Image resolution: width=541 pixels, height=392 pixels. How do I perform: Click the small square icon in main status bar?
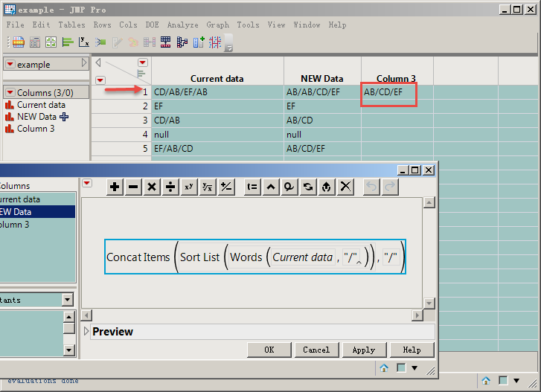[x=503, y=381]
